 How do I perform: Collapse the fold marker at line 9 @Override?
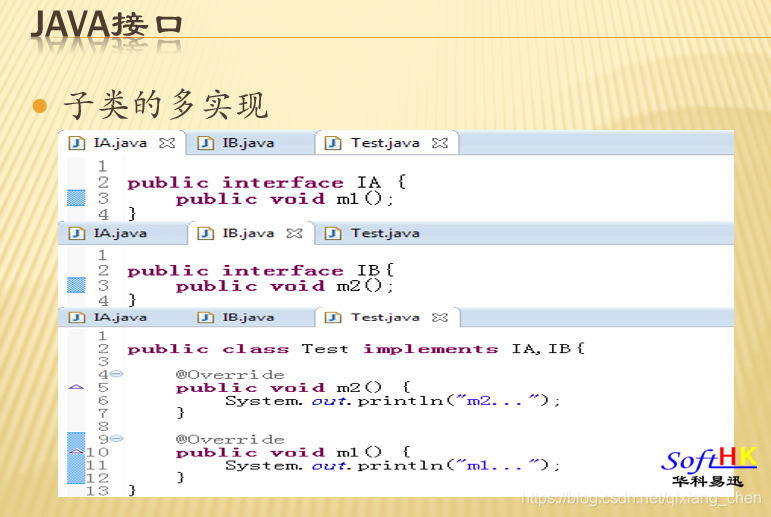pos(117,439)
